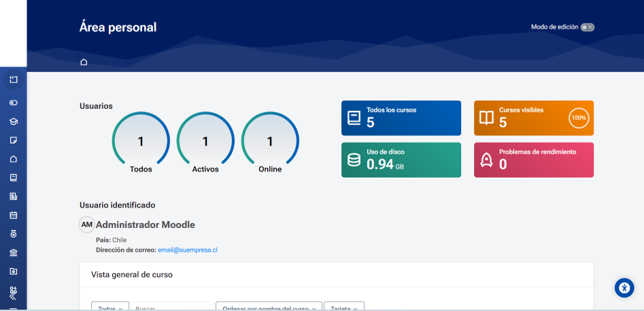Click the open book icon on Cursos visibles

[487, 118]
